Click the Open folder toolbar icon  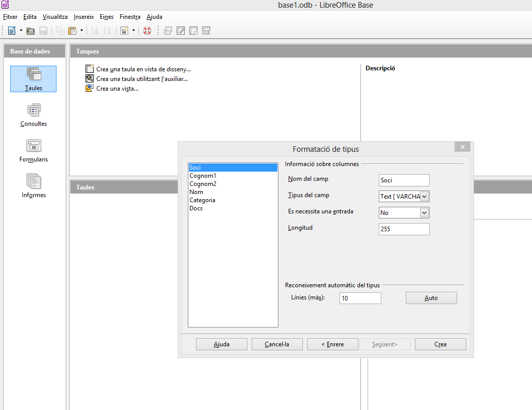[x=31, y=31]
